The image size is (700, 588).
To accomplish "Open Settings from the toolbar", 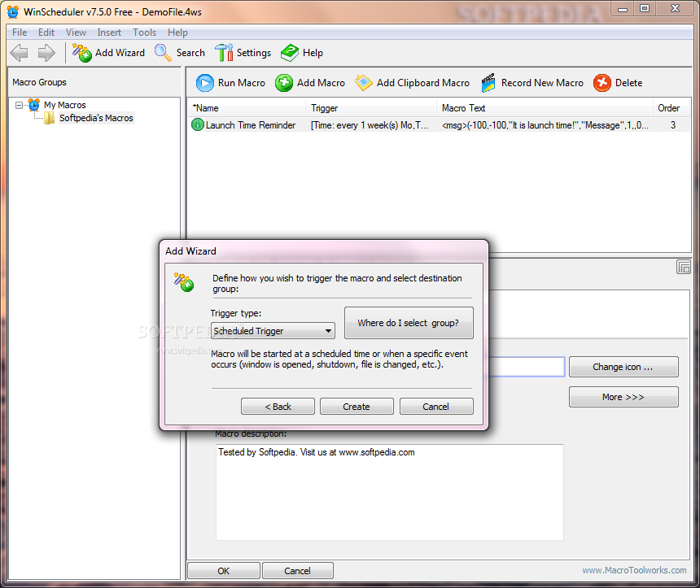I will (243, 53).
